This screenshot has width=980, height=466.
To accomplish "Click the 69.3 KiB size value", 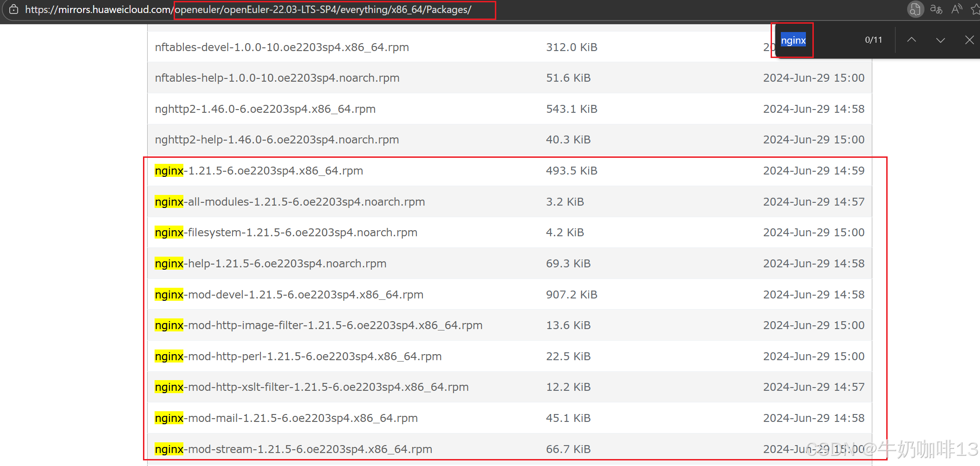I will [568, 264].
